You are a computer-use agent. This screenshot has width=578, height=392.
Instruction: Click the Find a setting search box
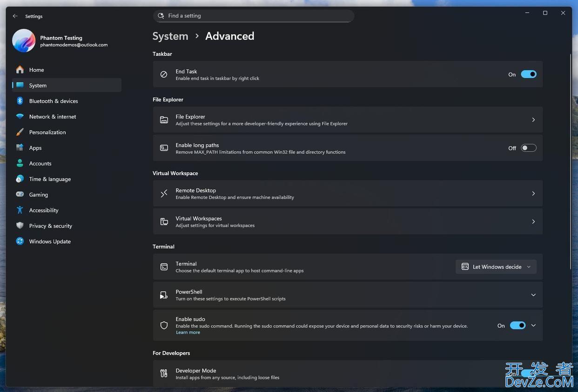(254, 16)
